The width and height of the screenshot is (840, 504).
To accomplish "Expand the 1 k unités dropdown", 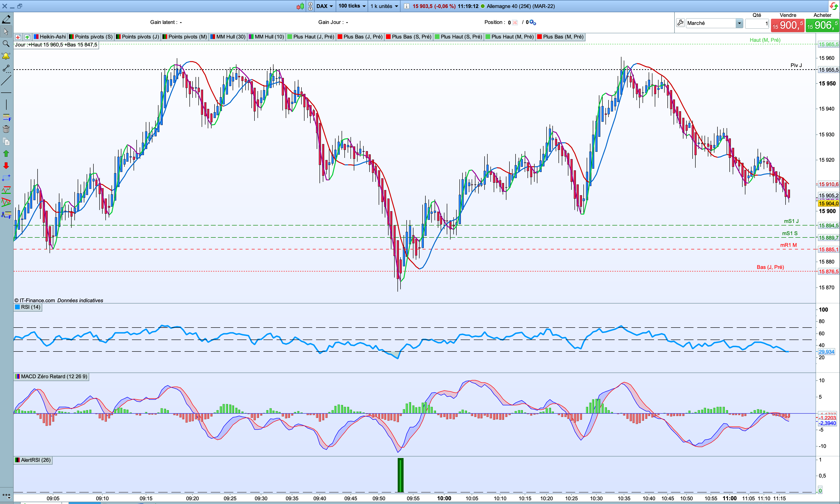I will pos(384,6).
